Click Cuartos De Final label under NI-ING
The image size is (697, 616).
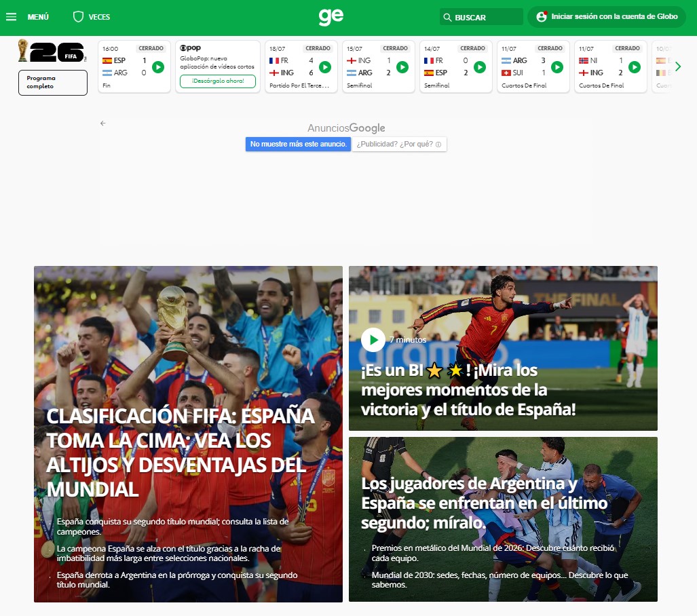(601, 85)
